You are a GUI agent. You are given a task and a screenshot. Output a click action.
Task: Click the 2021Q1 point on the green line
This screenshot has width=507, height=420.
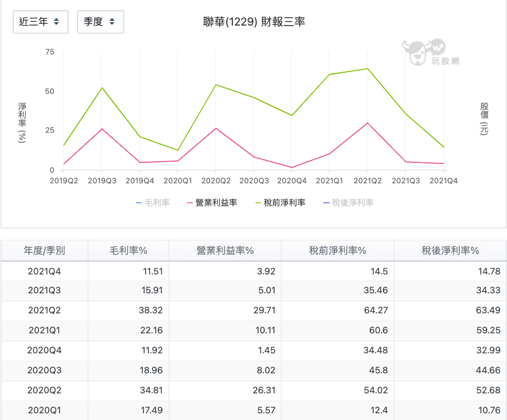(x=329, y=74)
